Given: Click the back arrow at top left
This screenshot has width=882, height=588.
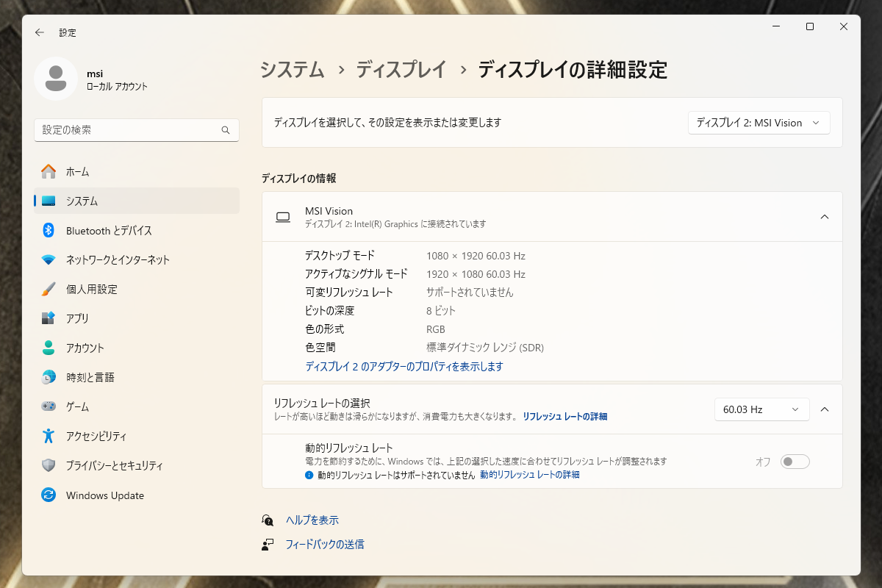Looking at the screenshot, I should [40, 32].
